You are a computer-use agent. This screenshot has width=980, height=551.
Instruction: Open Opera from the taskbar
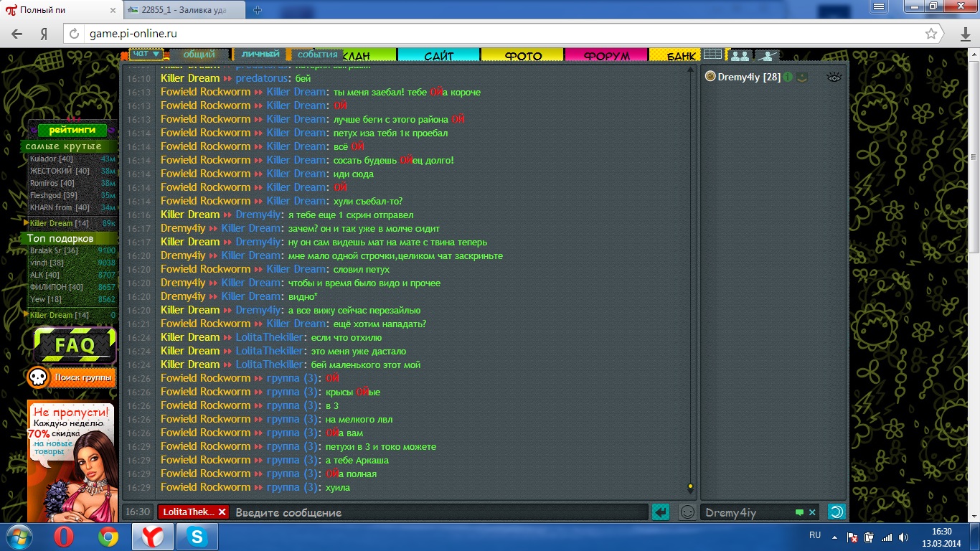point(65,536)
